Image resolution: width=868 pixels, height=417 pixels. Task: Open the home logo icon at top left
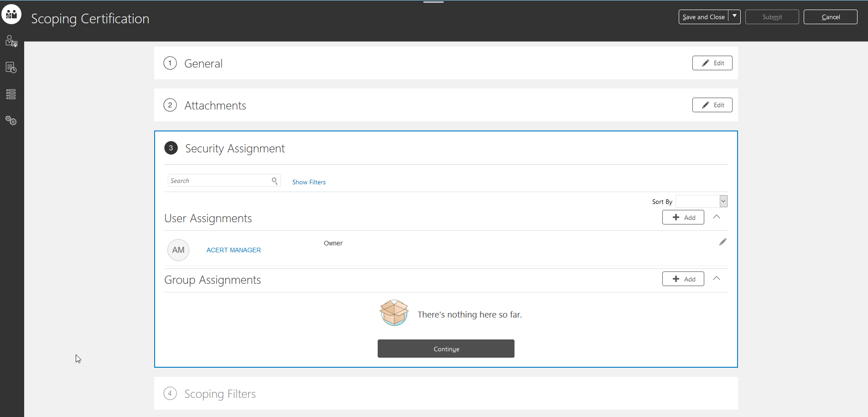tap(11, 14)
